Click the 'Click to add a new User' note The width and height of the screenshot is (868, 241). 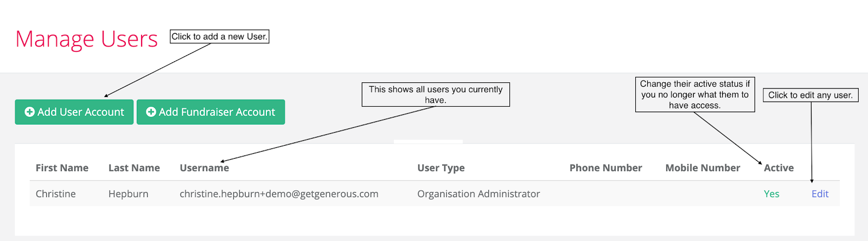220,36
